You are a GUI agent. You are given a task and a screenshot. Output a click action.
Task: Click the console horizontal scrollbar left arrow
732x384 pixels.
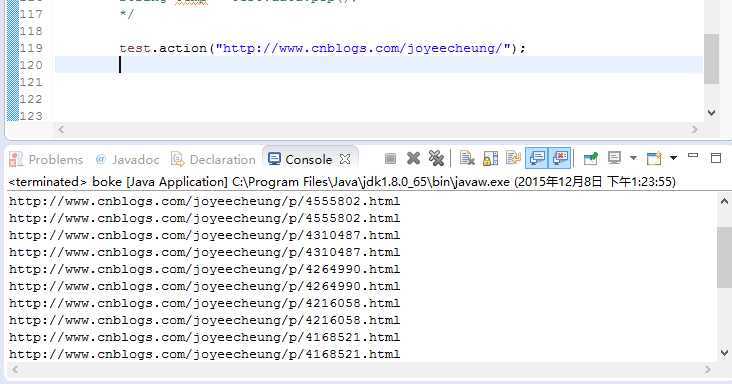coord(15,370)
